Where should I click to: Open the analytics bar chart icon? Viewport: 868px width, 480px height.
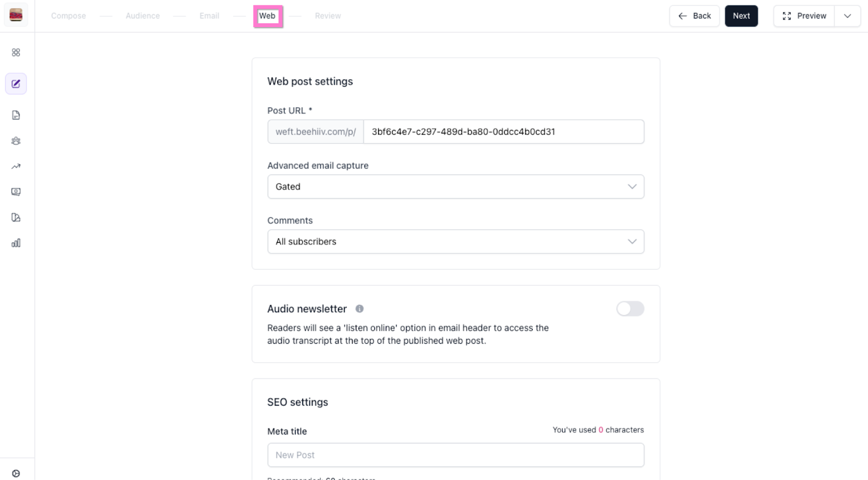click(x=16, y=243)
